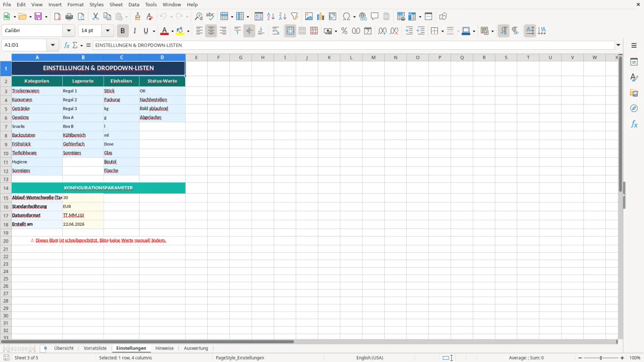
Task: Print the current sheet
Action: (x=69, y=17)
